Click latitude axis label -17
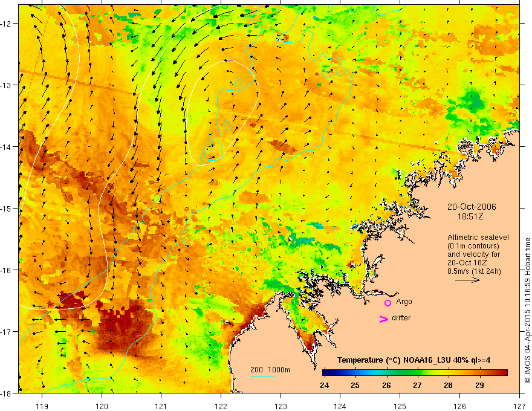 point(7,332)
